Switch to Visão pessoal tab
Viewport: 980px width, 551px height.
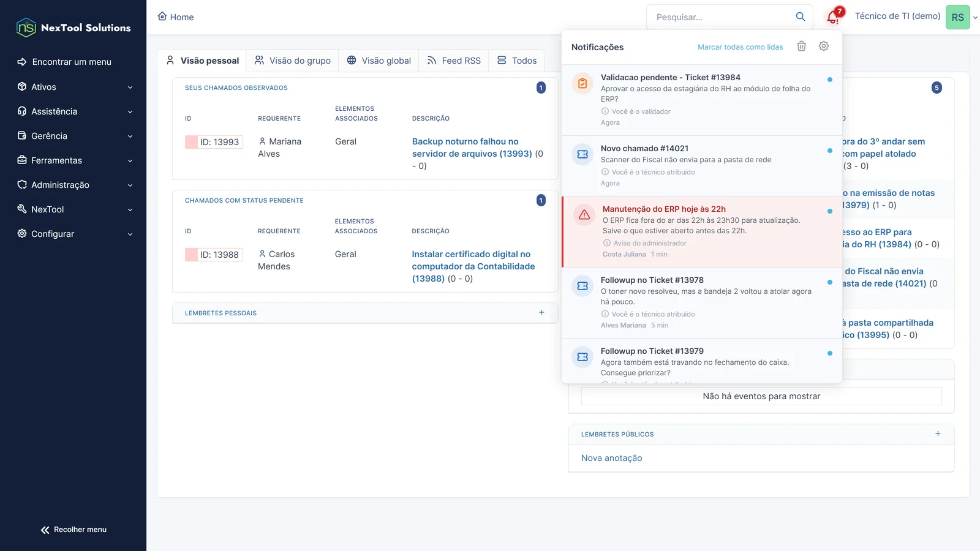202,61
